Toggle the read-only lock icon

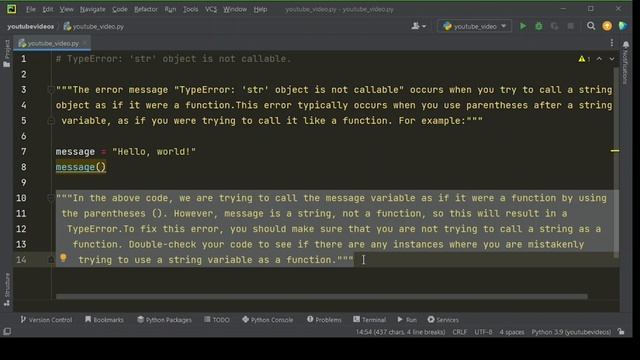click(621, 332)
